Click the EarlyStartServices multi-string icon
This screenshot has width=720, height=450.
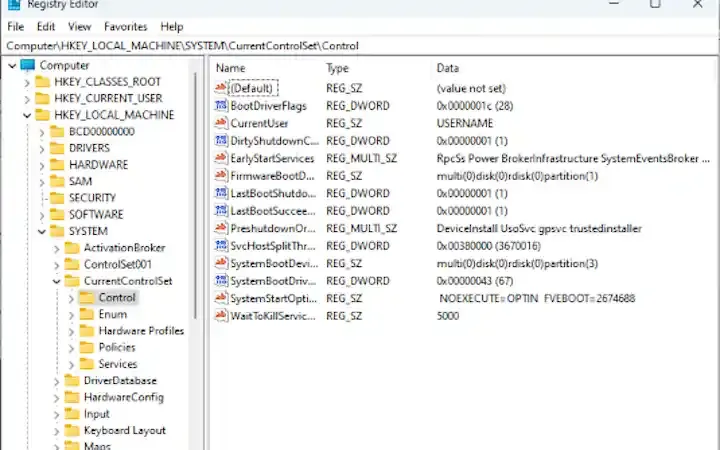(221, 158)
